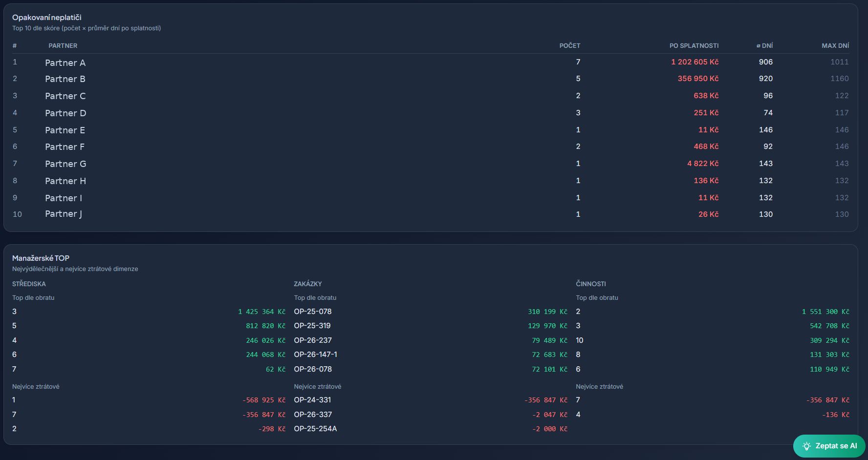Click the 129 970 Kč order turnover
868x460 pixels.
548,326
